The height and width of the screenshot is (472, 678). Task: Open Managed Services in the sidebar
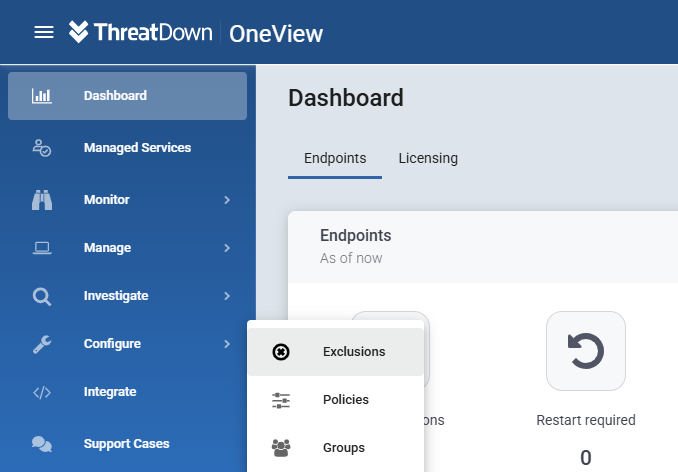pos(128,148)
